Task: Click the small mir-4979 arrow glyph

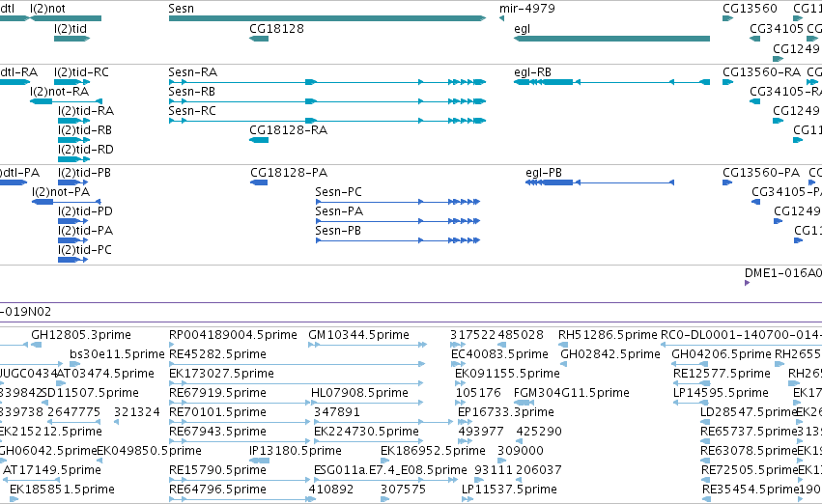Action: 501,18
